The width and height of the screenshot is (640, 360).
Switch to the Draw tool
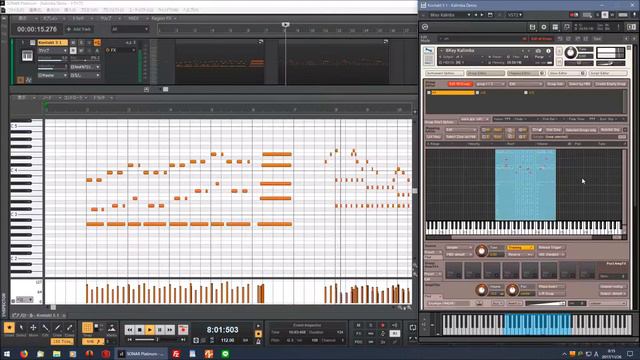tap(58, 328)
